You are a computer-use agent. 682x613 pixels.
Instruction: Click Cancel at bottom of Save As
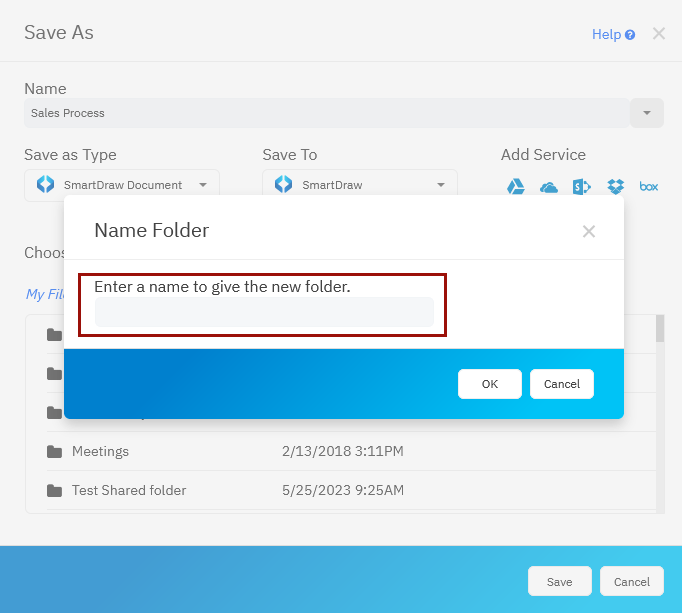click(x=631, y=582)
